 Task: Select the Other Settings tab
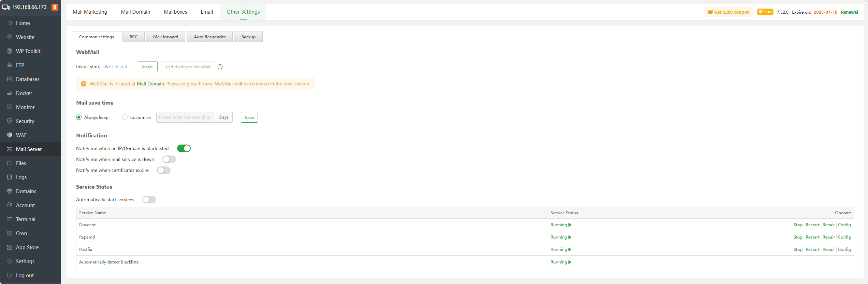click(243, 12)
